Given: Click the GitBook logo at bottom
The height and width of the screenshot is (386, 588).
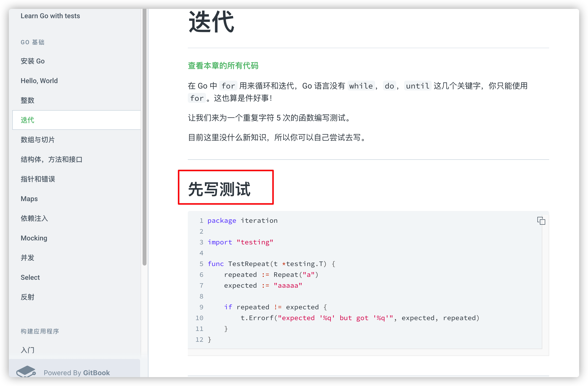Looking at the screenshot, I should click(26, 372).
